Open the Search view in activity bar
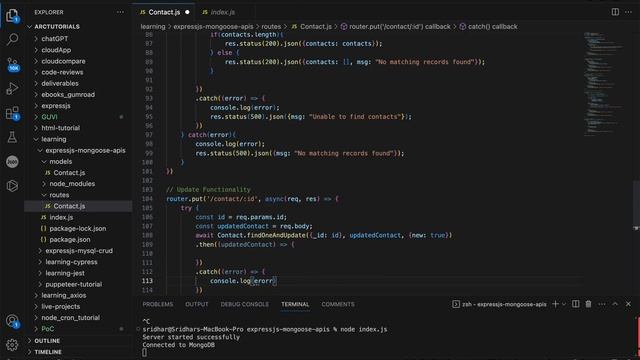640x360 pixels. tap(12, 40)
